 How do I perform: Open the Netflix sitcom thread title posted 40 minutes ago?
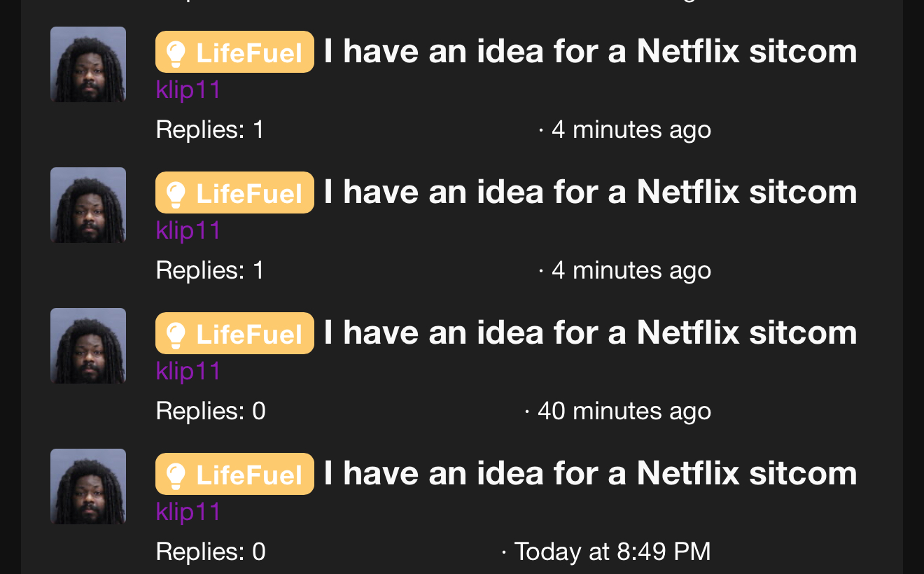point(590,333)
